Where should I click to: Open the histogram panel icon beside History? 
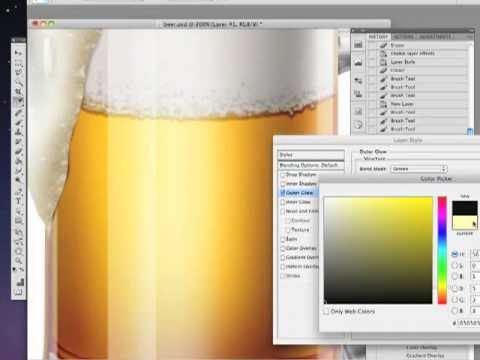[x=358, y=44]
